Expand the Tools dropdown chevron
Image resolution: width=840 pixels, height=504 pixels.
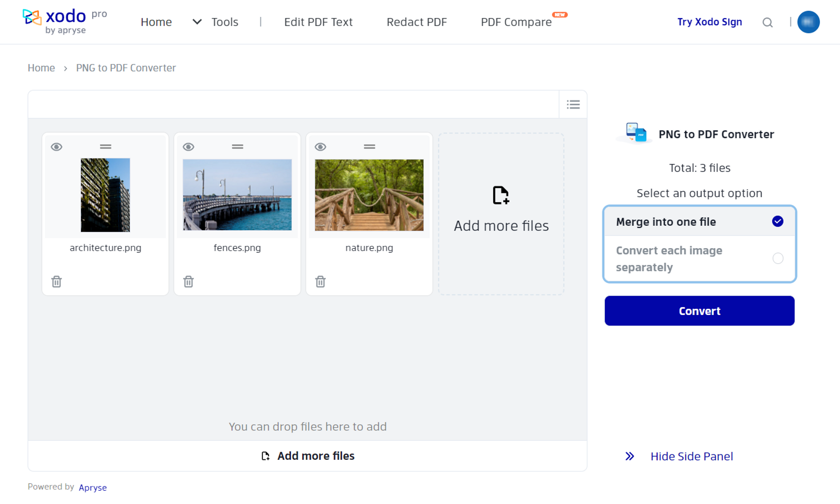(197, 22)
